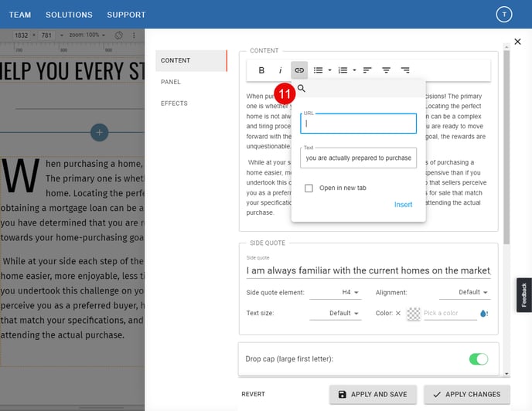
Task: Switch to the CONTENT tab
Action: click(191, 60)
